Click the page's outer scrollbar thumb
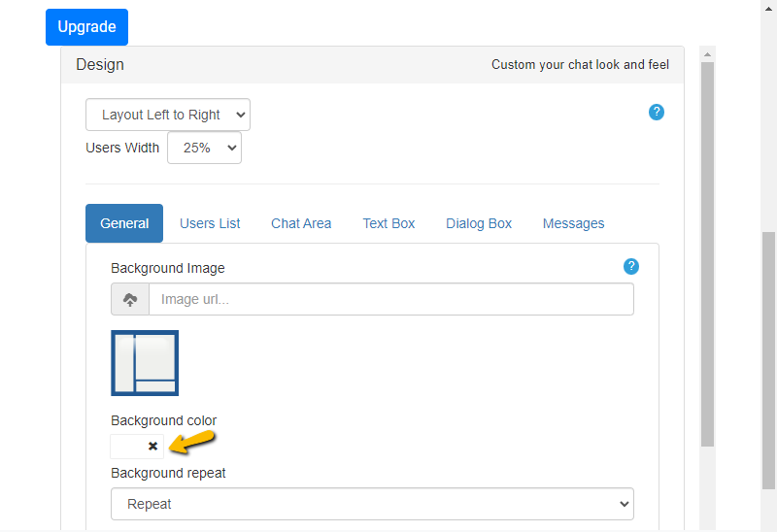Screen dimensions: 777x532 [x=769, y=359]
